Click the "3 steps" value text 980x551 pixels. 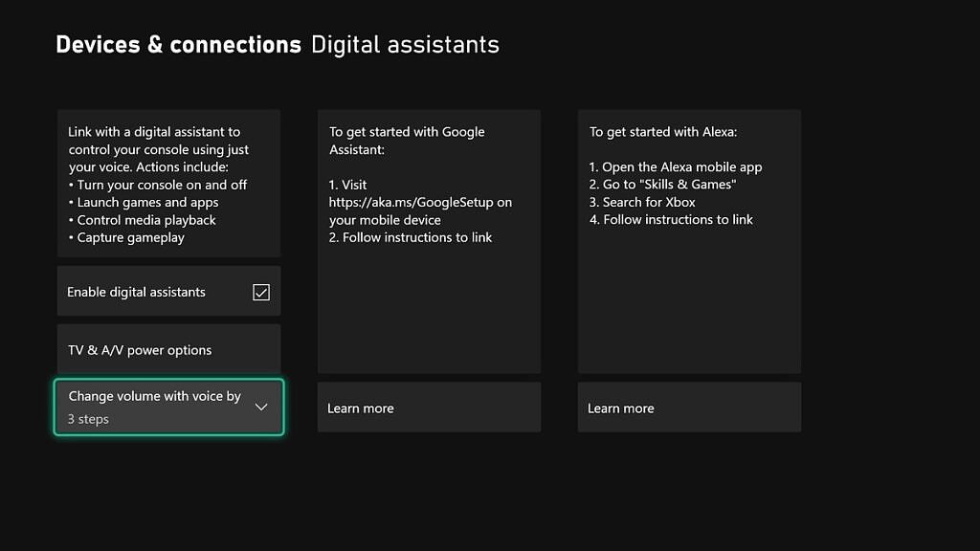click(x=88, y=419)
